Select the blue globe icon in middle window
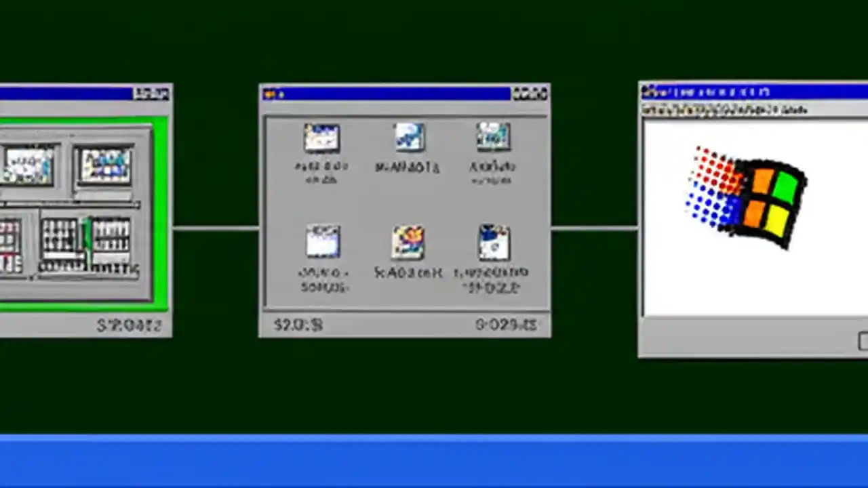Viewport: 868px width, 488px height. pos(408,138)
